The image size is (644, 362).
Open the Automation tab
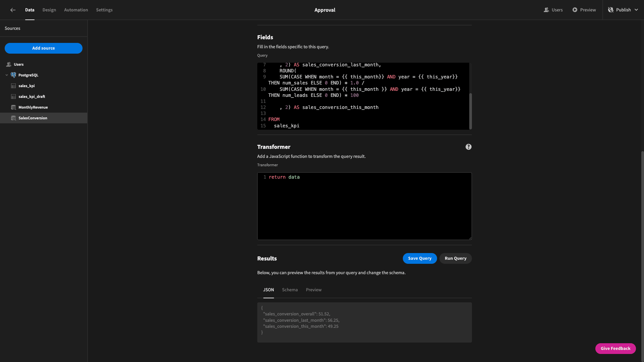click(x=76, y=10)
